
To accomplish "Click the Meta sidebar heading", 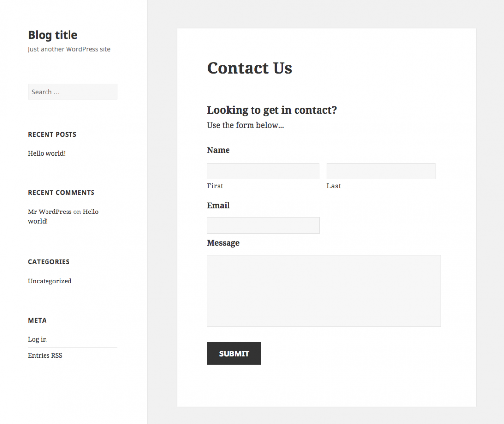I will point(37,320).
